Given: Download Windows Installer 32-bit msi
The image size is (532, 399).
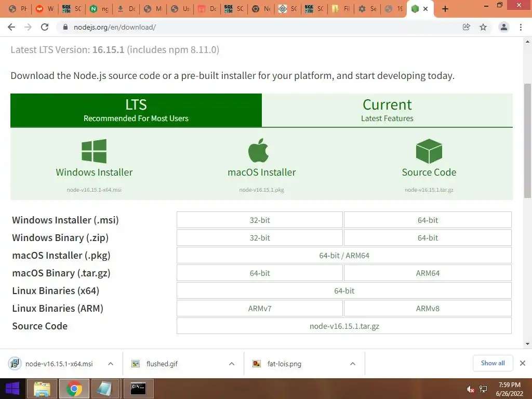Looking at the screenshot, I should [x=260, y=220].
